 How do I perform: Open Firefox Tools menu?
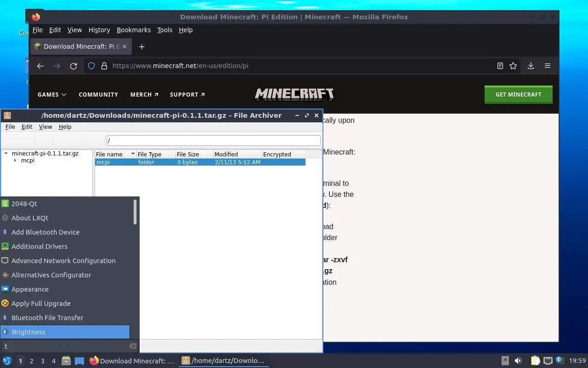tap(164, 30)
